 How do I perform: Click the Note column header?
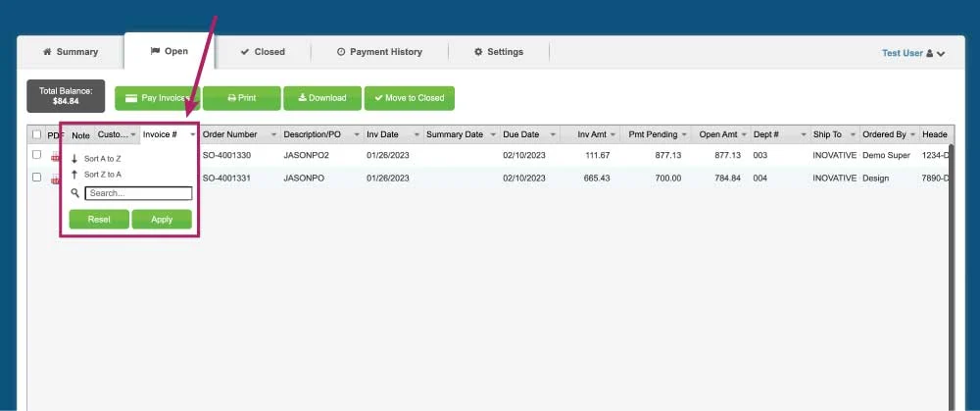80,135
